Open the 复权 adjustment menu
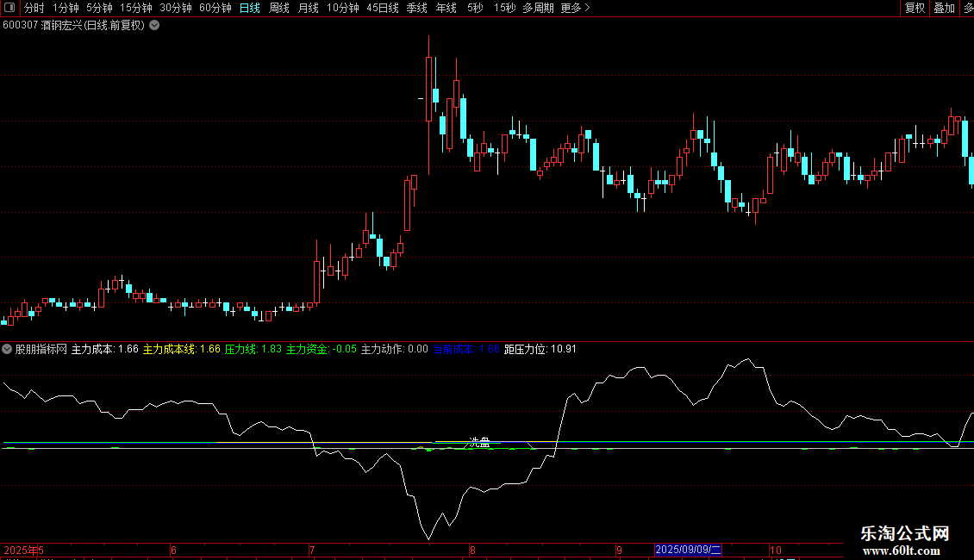The image size is (974, 560). [915, 8]
